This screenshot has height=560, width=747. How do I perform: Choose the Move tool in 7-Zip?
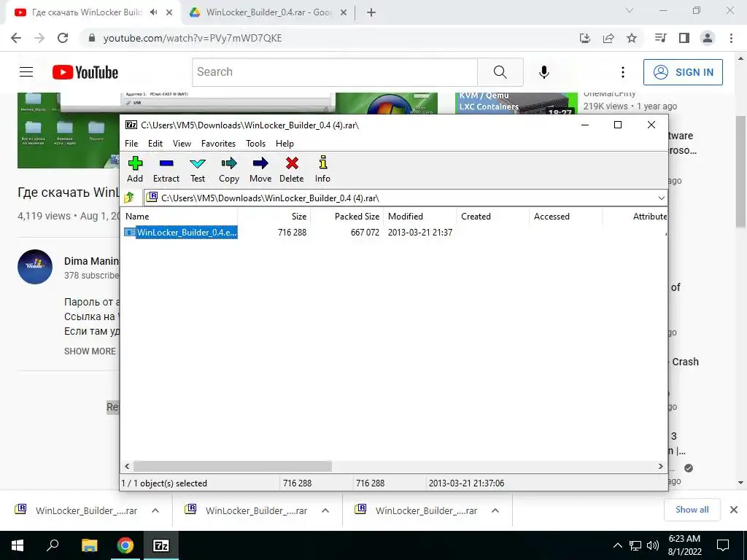pos(260,169)
